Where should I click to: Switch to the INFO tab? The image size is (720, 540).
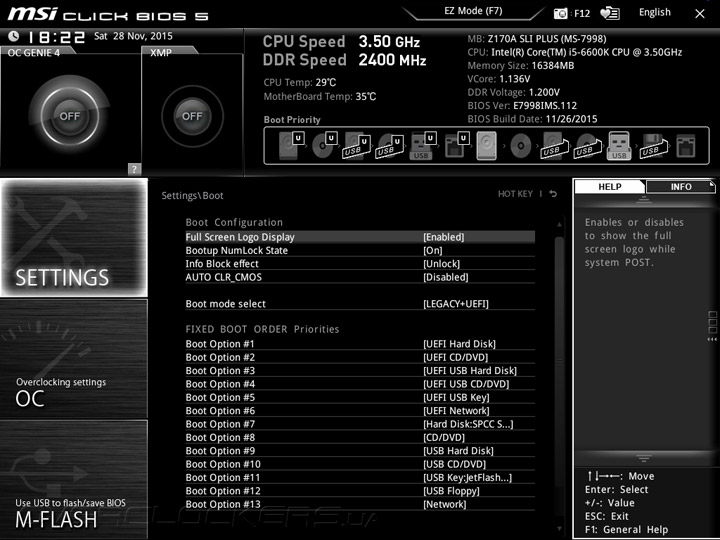[x=681, y=186]
